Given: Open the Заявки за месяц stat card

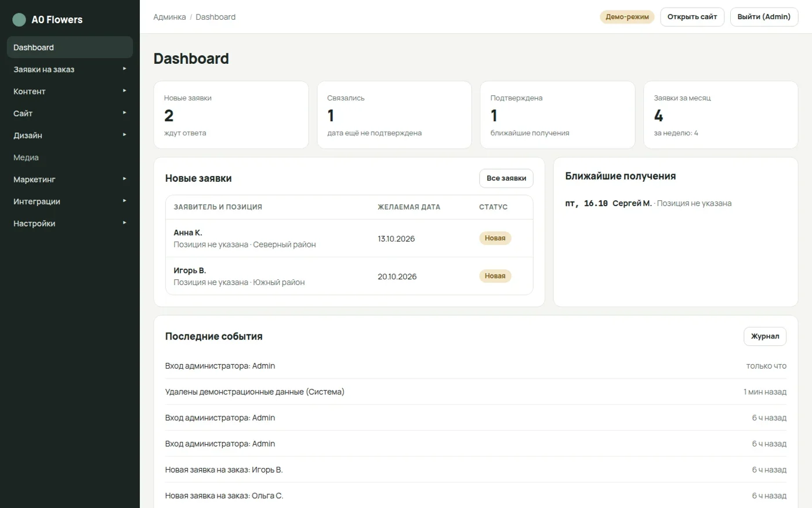Looking at the screenshot, I should point(721,115).
